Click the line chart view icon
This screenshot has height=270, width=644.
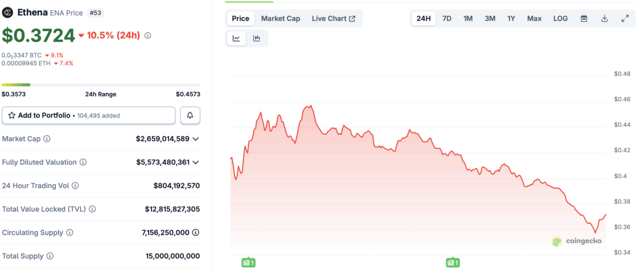[x=236, y=39]
